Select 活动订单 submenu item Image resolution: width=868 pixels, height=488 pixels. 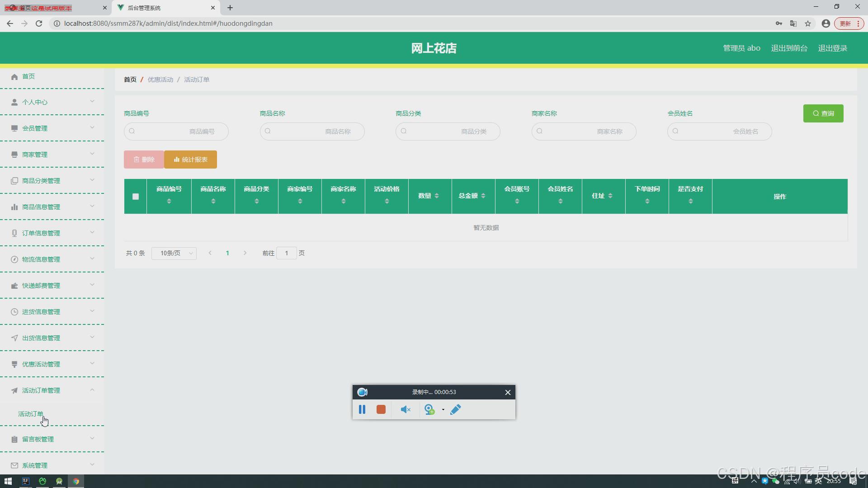pyautogui.click(x=31, y=414)
